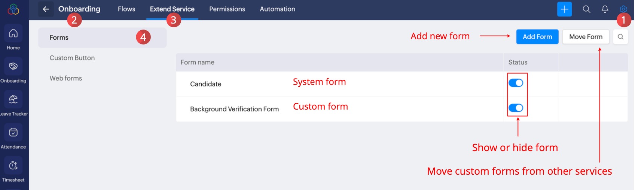Image resolution: width=644 pixels, height=190 pixels.
Task: Click the Add Form button
Action: tap(537, 37)
